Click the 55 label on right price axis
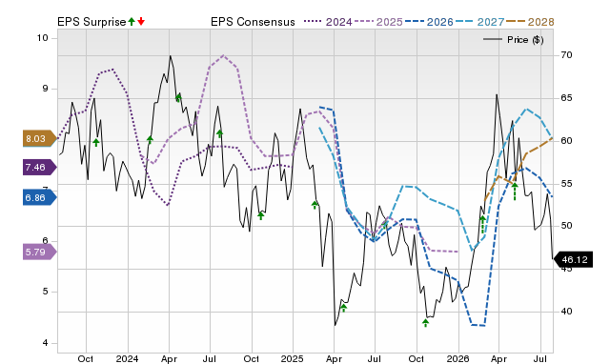This screenshot has height=364, width=610. [x=566, y=184]
